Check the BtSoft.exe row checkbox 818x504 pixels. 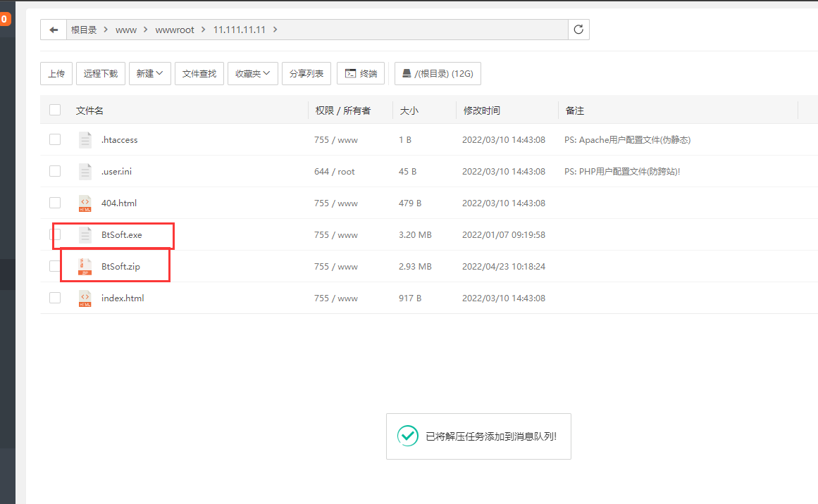56,234
